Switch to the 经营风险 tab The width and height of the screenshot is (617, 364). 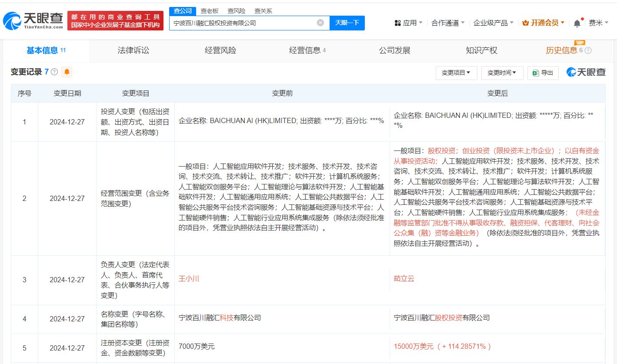[220, 50]
